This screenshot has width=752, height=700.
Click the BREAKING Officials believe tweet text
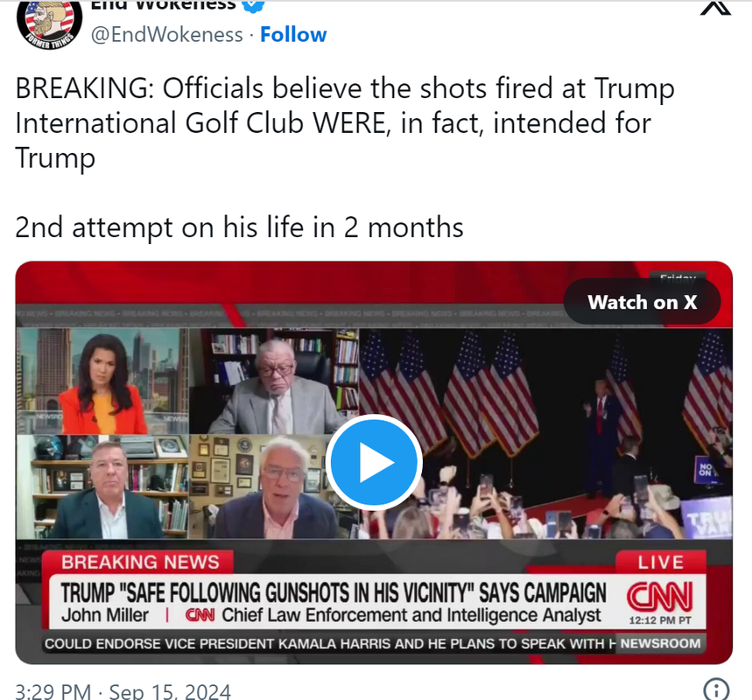[x=345, y=123]
